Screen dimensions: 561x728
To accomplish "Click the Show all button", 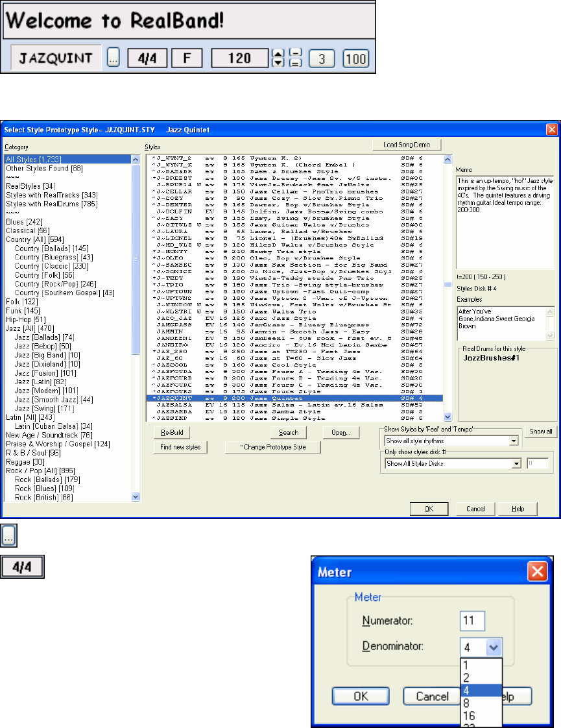I will (541, 431).
